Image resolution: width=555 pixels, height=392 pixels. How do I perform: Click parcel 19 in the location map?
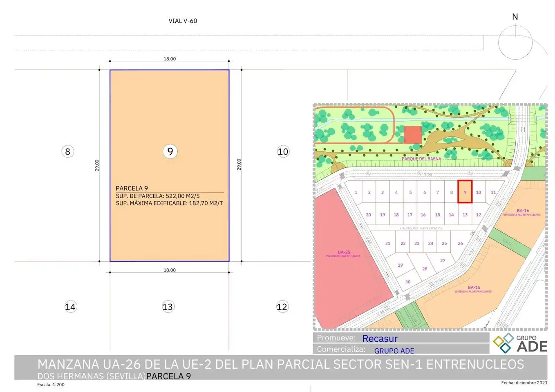point(383,215)
